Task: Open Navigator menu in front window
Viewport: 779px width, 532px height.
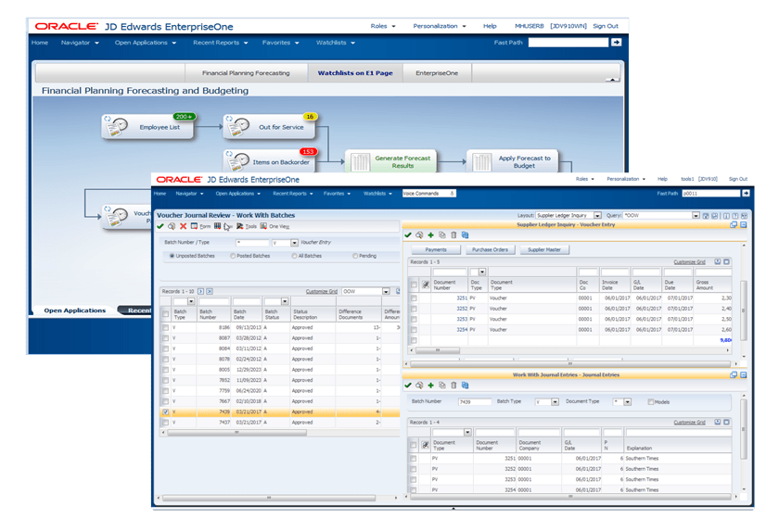Action: click(189, 194)
